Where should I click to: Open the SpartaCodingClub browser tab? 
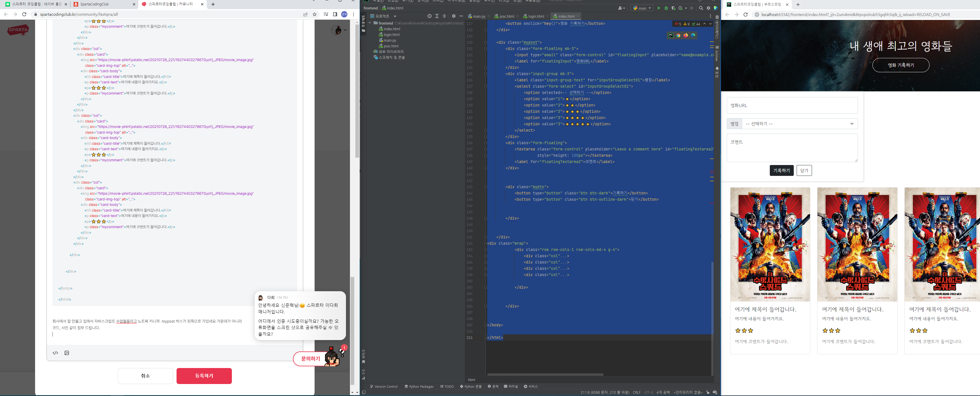coord(104,4)
